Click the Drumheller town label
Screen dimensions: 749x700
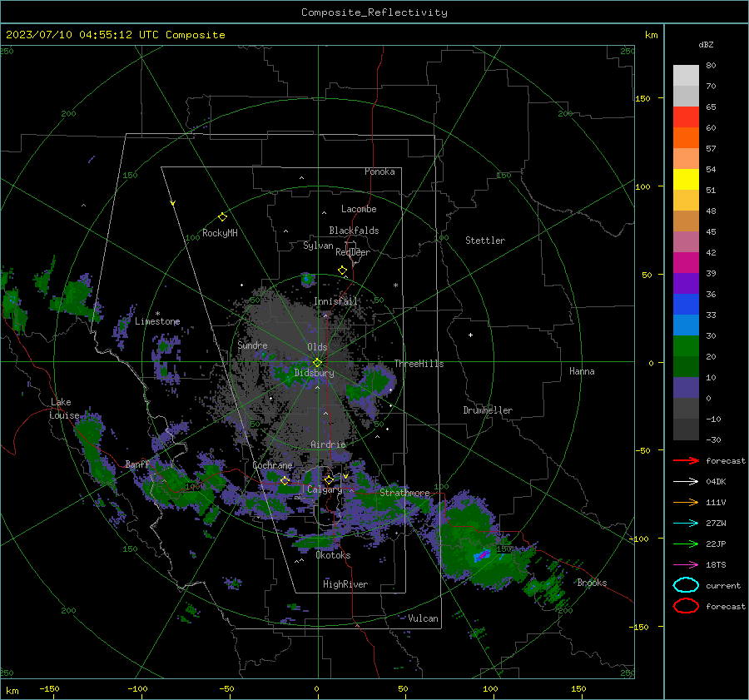488,410
